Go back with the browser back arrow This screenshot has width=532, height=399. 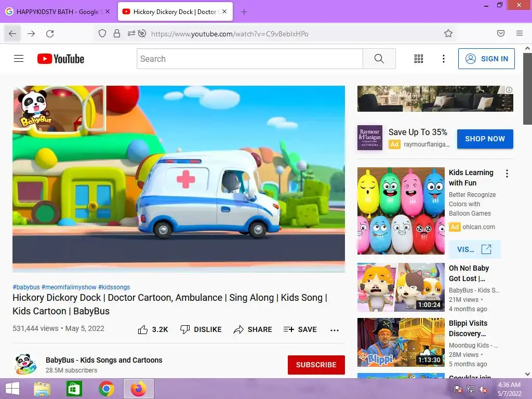coord(12,34)
